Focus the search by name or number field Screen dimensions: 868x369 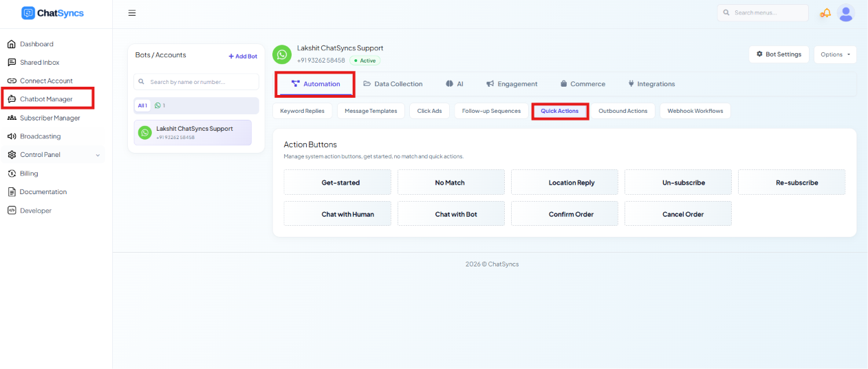(197, 82)
